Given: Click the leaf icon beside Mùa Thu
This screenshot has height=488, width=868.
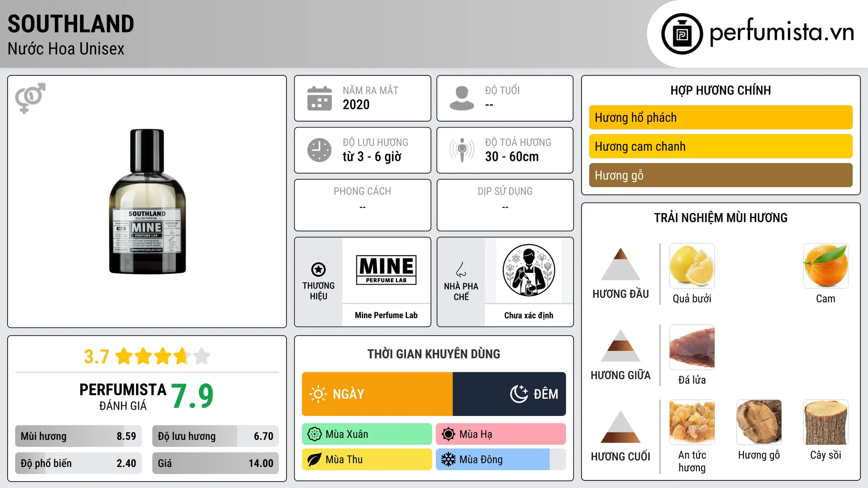Looking at the screenshot, I should coord(314,460).
